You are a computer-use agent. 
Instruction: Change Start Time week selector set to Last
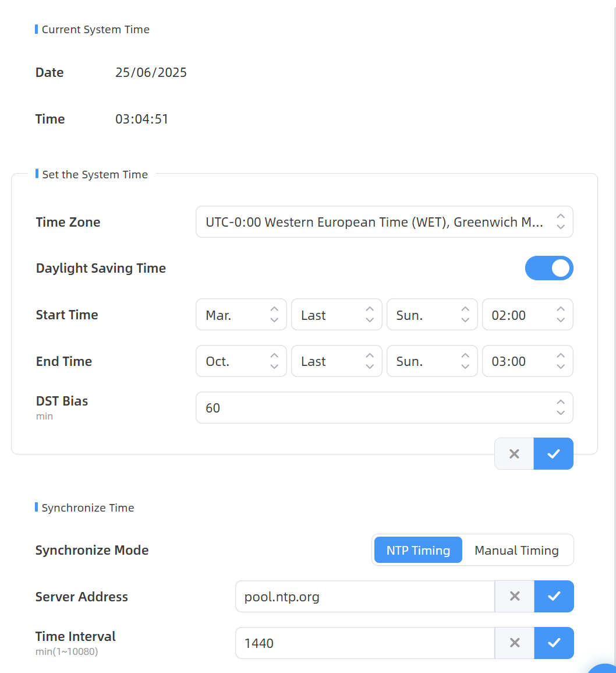click(x=337, y=315)
